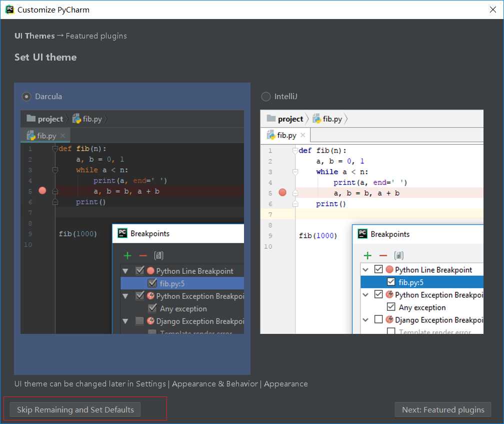This screenshot has height=424, width=504.
Task: Select the fib.py:5 row in the Darcula Breakpoints list
Action: click(x=182, y=283)
